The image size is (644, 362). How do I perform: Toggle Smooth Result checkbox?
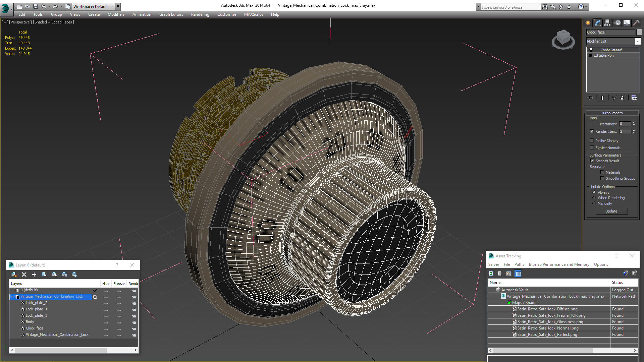click(592, 161)
